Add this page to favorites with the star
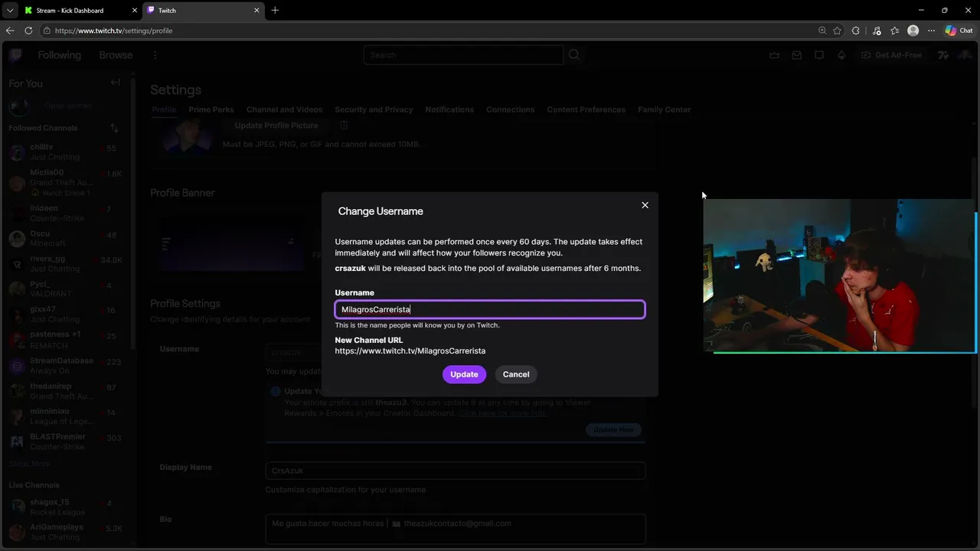The width and height of the screenshot is (980, 551). coord(838,31)
